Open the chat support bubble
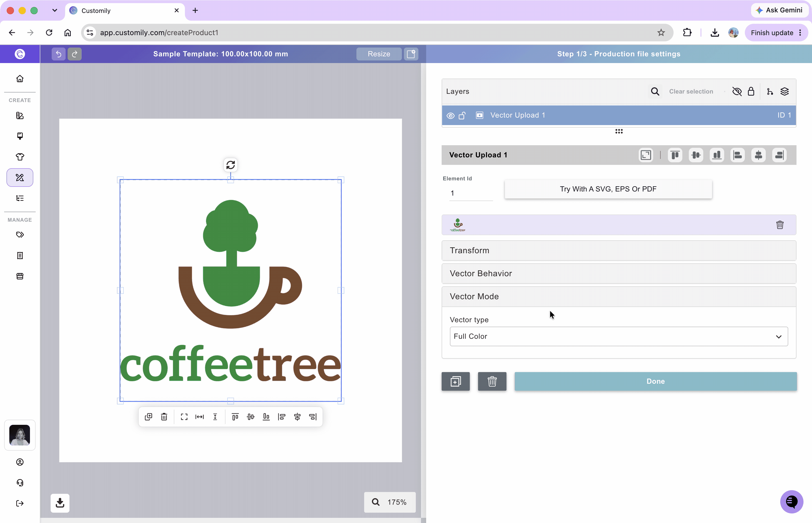Screen dimensions: 812x523 coord(792,502)
